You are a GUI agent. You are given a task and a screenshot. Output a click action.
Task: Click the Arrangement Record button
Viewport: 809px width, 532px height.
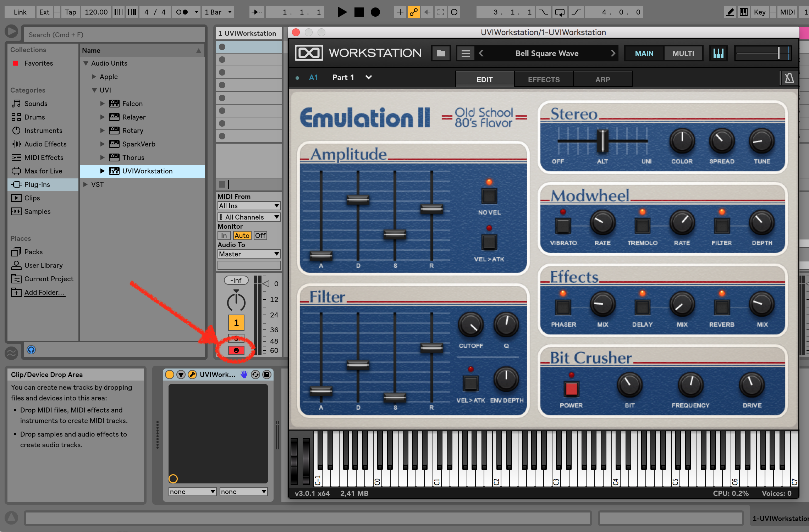pyautogui.click(x=375, y=12)
